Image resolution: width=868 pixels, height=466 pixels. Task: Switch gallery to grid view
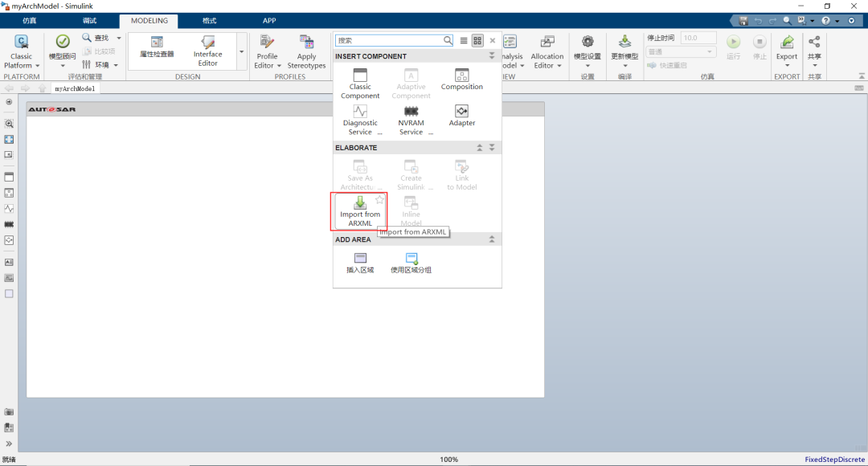477,40
